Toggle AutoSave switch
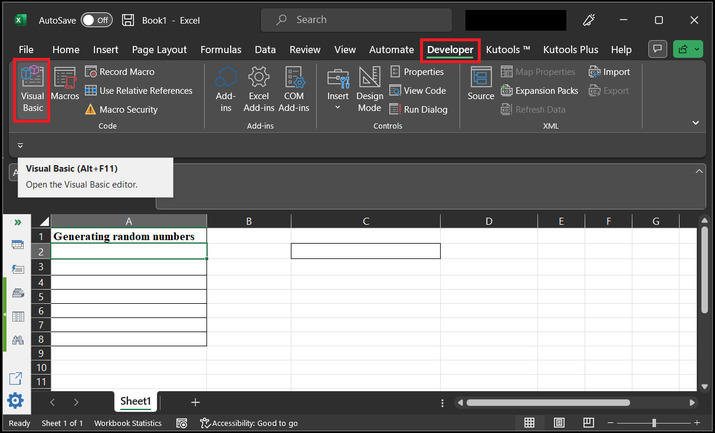The width and height of the screenshot is (715, 433). [96, 19]
